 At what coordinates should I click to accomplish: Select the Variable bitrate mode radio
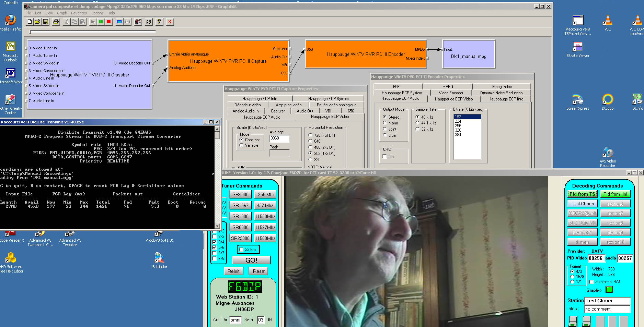[241, 145]
